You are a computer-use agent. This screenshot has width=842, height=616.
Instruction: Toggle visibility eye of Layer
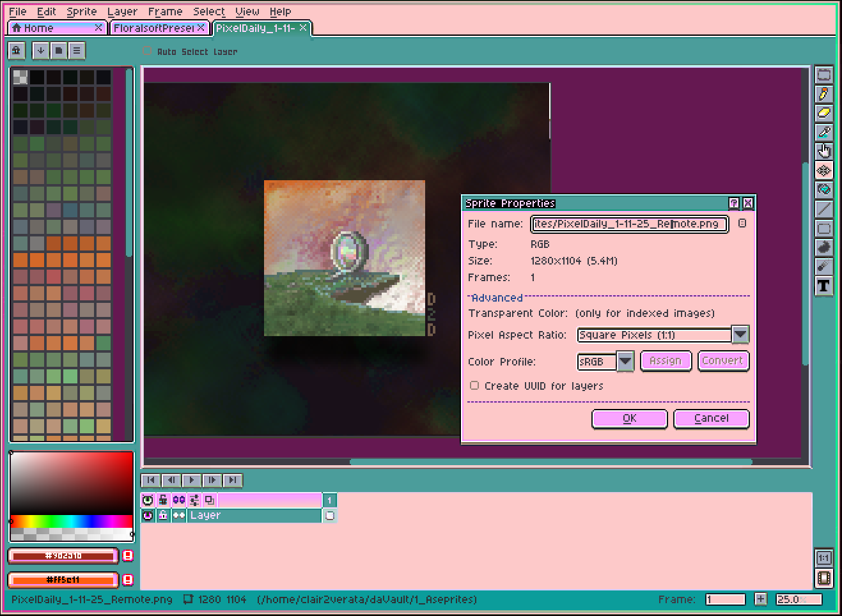[148, 515]
